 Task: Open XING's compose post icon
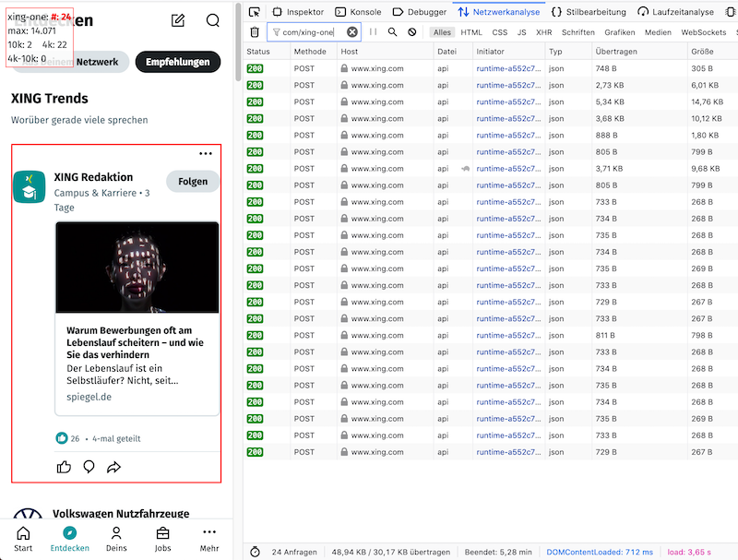click(x=179, y=19)
